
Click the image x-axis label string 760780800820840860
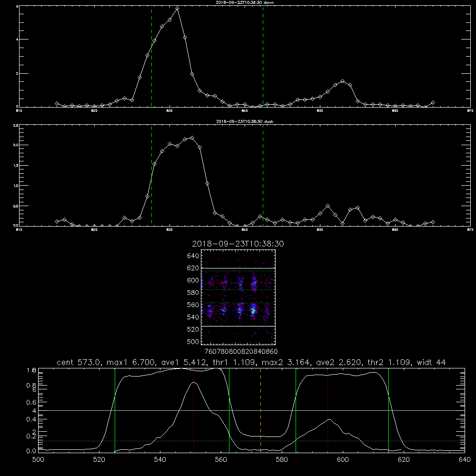[x=241, y=351]
